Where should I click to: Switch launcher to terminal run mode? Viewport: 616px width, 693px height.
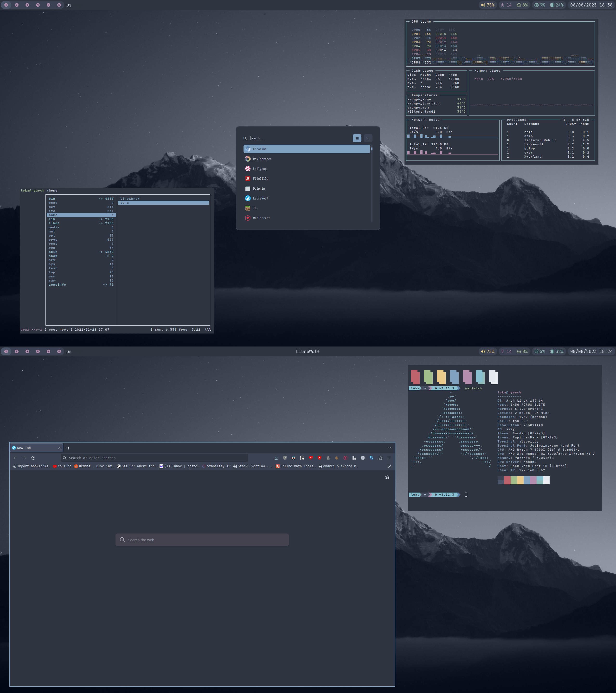[x=368, y=138]
